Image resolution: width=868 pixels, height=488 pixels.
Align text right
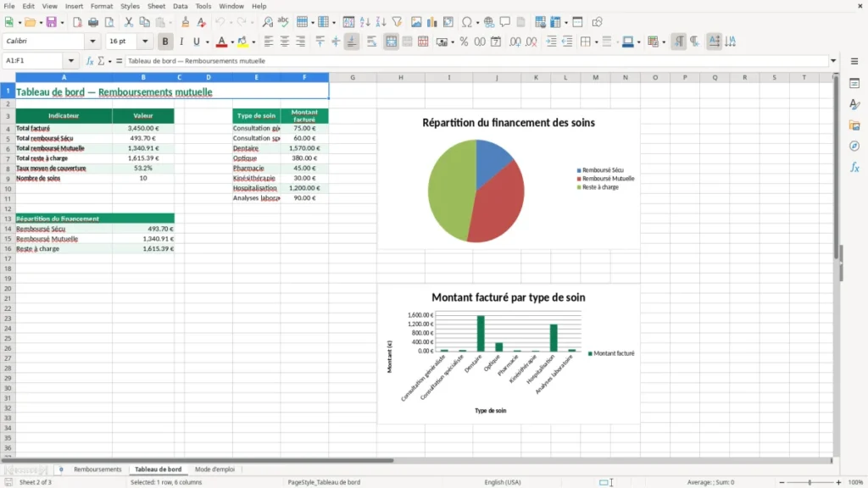301,42
